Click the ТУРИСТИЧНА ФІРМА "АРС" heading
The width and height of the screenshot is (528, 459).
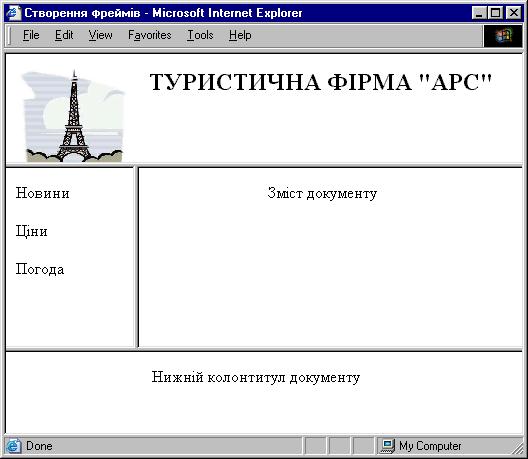tap(321, 82)
